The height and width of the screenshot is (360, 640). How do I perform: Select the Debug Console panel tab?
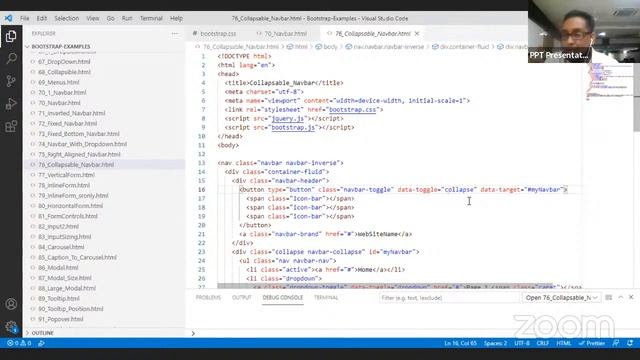point(282,298)
